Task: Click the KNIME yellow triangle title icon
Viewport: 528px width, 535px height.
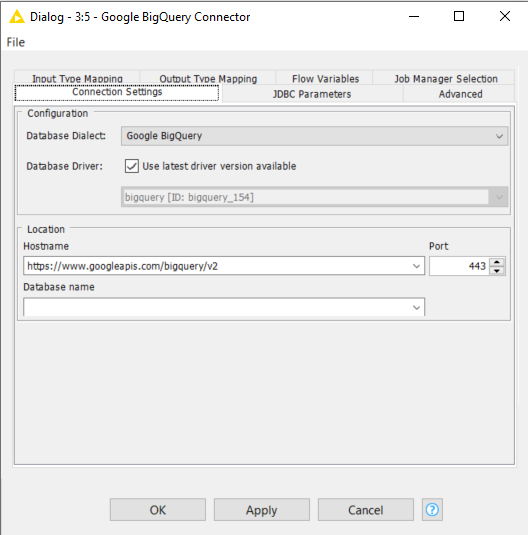Action: [17, 16]
